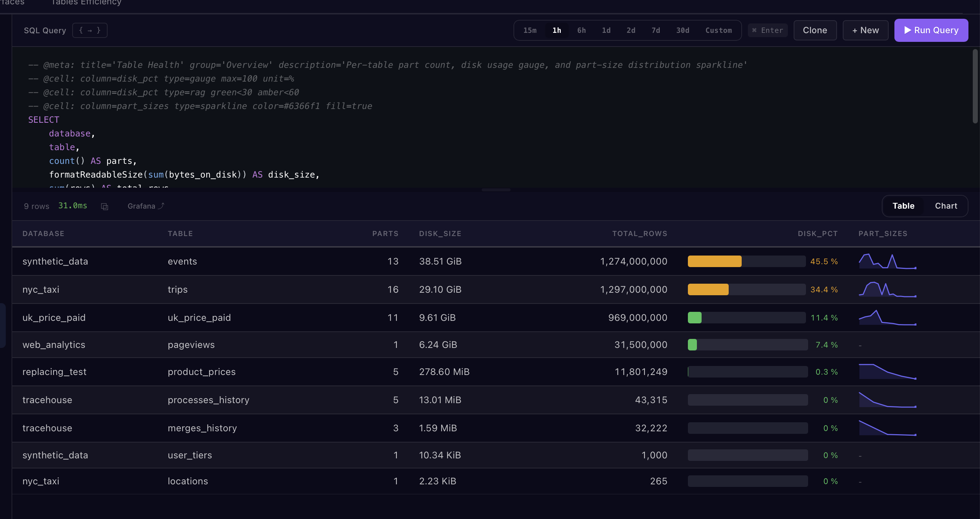This screenshot has height=519, width=980.
Task: Click the trips part_sizes sparkline
Action: pyautogui.click(x=888, y=289)
